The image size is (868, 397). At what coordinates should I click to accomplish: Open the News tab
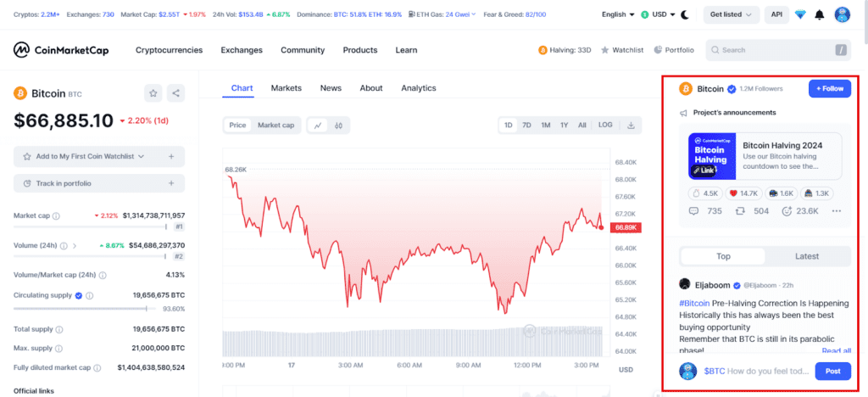[331, 88]
